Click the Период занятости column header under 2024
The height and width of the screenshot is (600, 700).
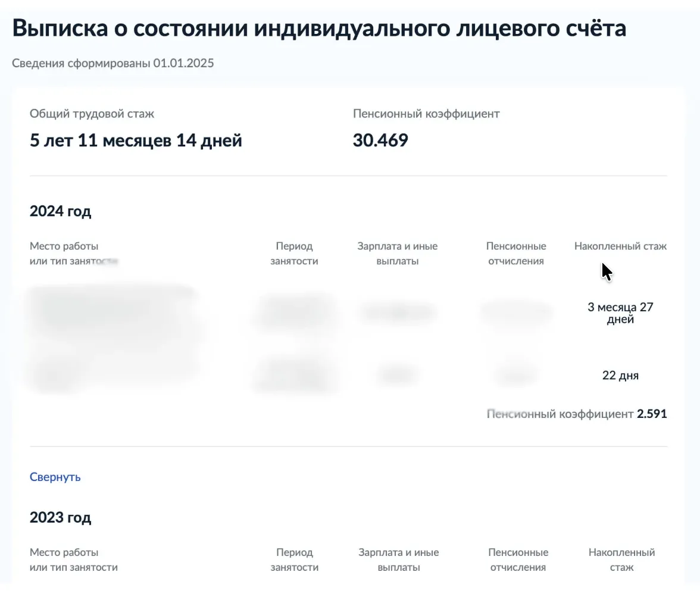(x=294, y=254)
